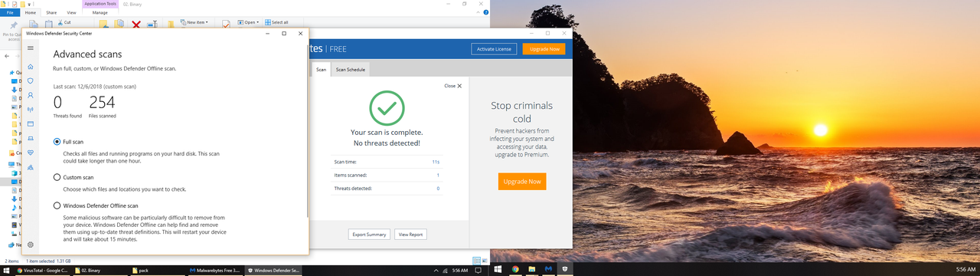Click Last scan 12/6/2018 text

coord(94,87)
